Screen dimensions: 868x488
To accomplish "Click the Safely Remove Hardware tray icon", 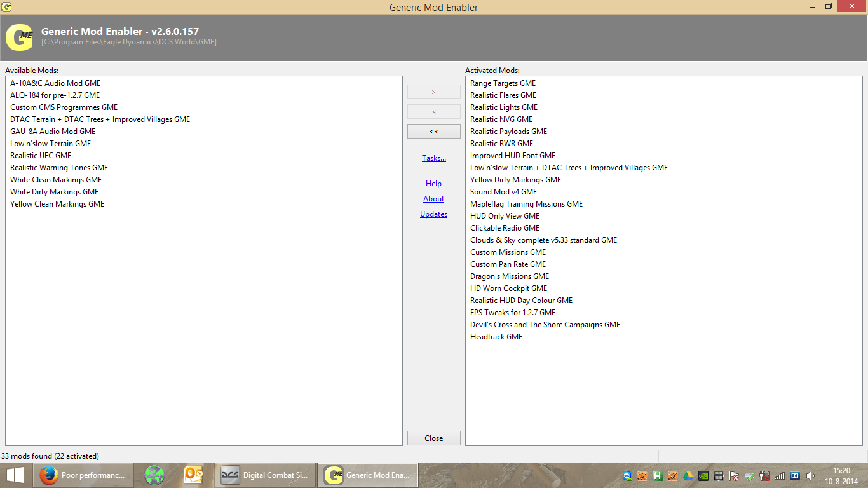I will (749, 475).
